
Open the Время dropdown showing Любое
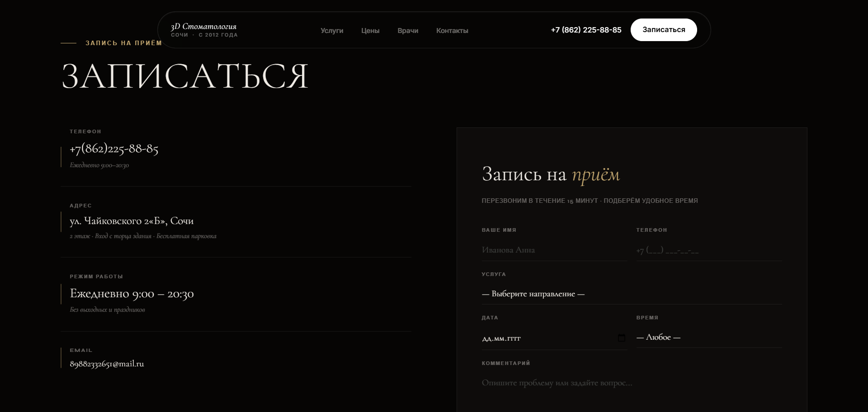coord(709,337)
